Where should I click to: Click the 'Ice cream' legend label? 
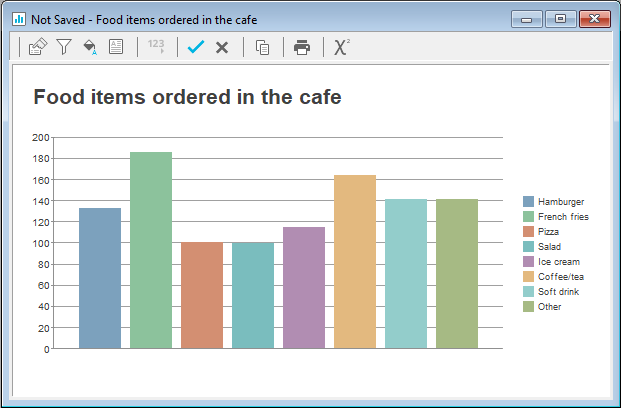(x=559, y=261)
